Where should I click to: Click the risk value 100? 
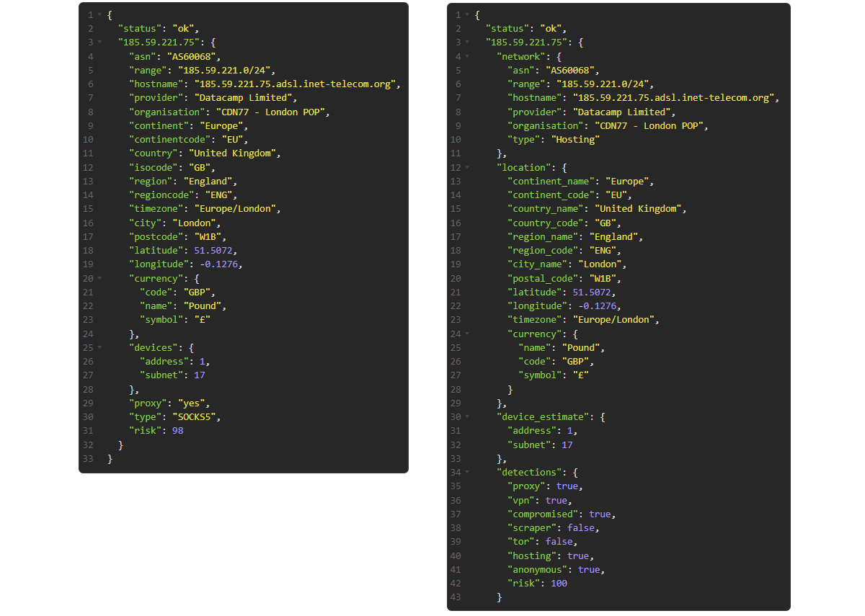coord(559,584)
